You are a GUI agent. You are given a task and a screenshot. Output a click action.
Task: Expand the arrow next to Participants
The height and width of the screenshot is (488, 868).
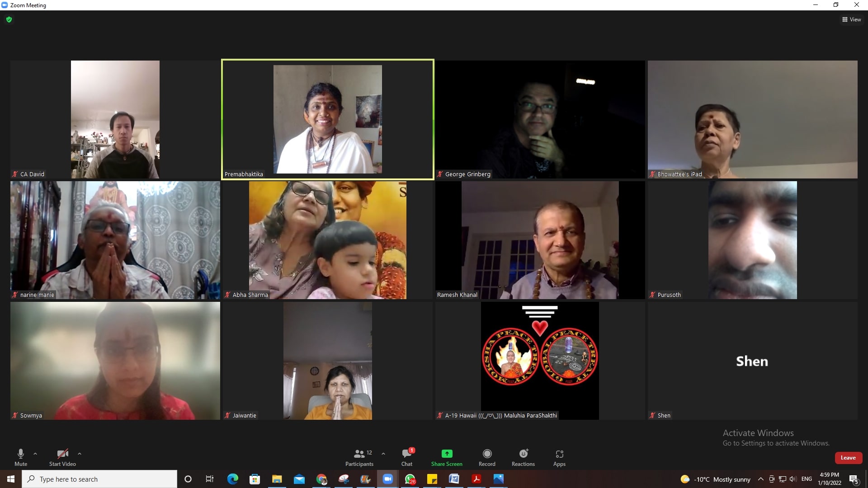tap(383, 454)
